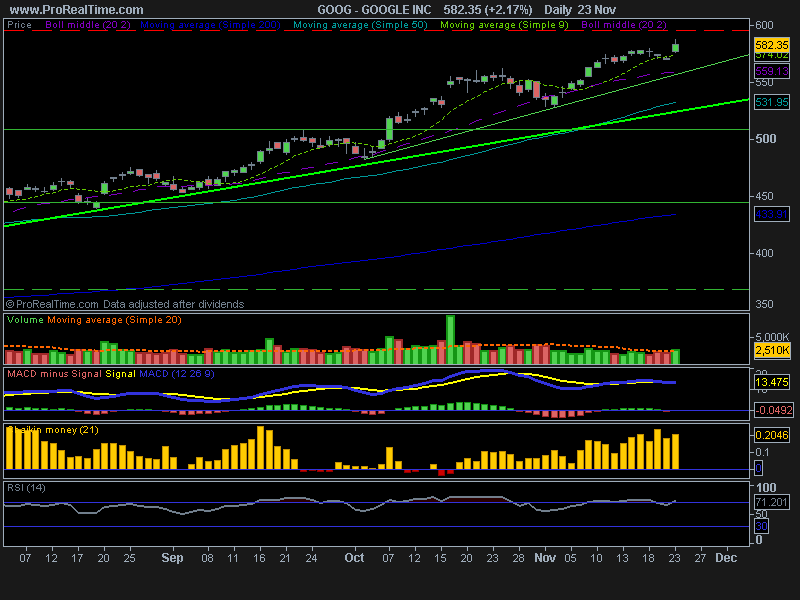Click the 25 date label on time axis
The image size is (800, 600).
[130, 558]
